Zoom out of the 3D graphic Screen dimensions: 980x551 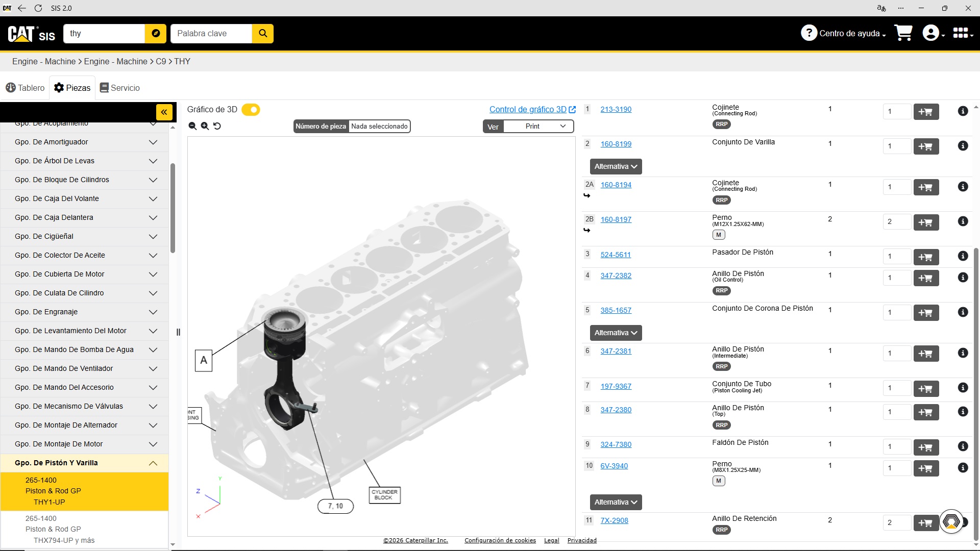coord(192,126)
